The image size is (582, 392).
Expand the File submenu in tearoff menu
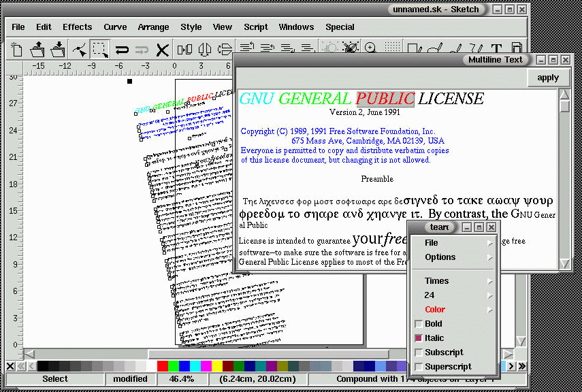pos(454,243)
